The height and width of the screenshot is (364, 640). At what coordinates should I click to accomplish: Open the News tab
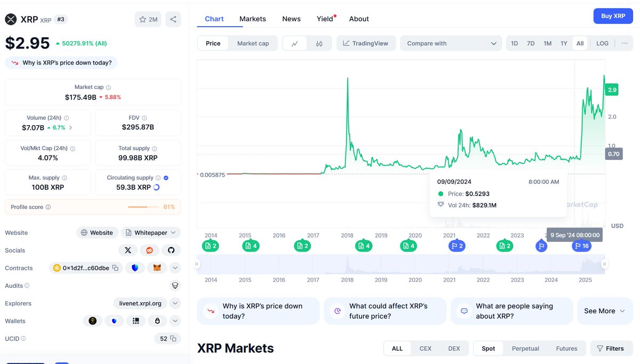pos(291,19)
